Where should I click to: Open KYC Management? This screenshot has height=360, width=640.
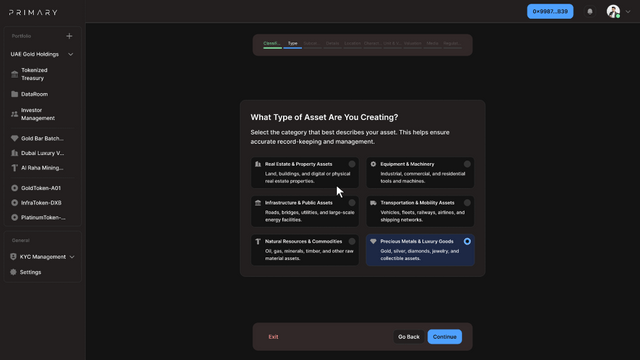42,257
